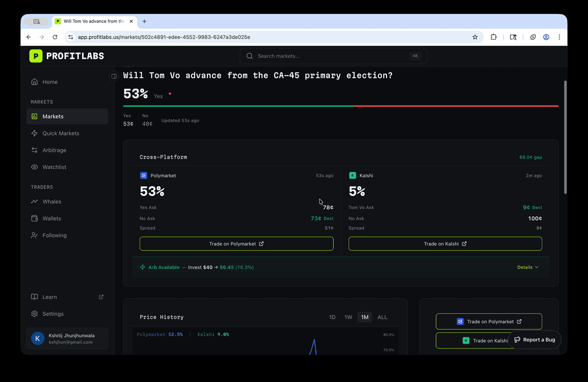Open the Whales traders page
The width and height of the screenshot is (588, 382).
[x=67, y=202]
